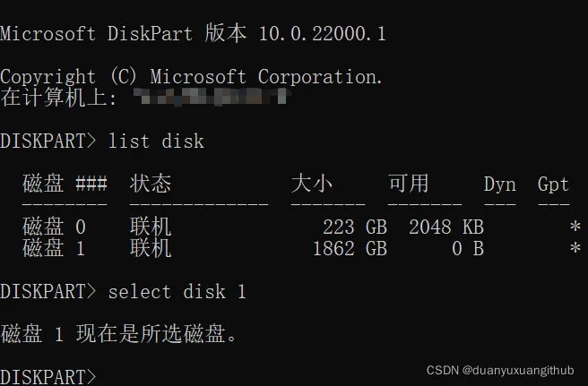Click the last empty DISKPART> prompt

pos(48,377)
